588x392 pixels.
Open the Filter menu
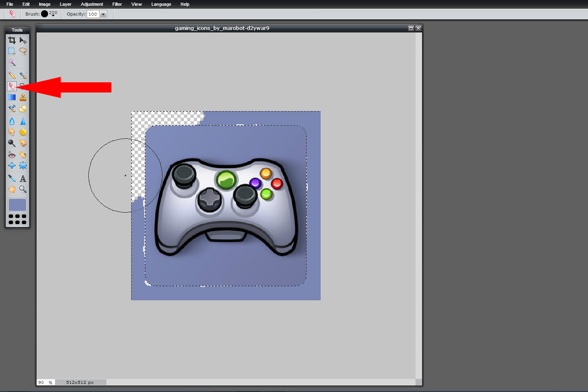(117, 4)
